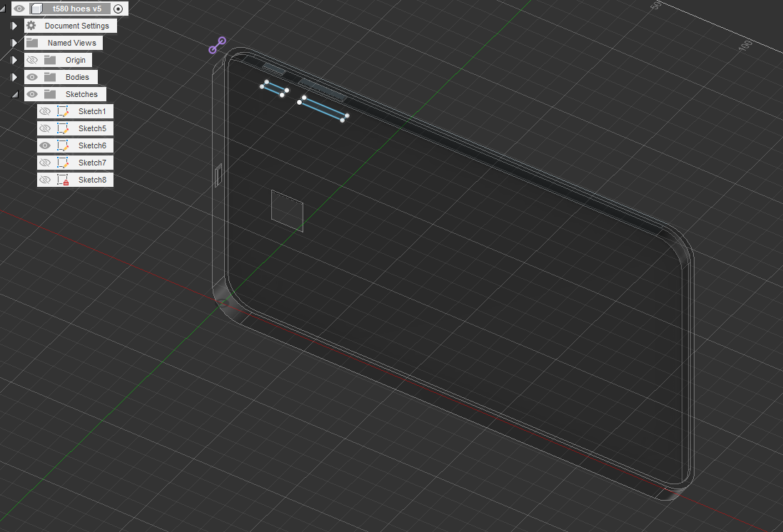783x532 pixels.
Task: Show Sketch5 using its eye icon
Action: pyautogui.click(x=45, y=128)
